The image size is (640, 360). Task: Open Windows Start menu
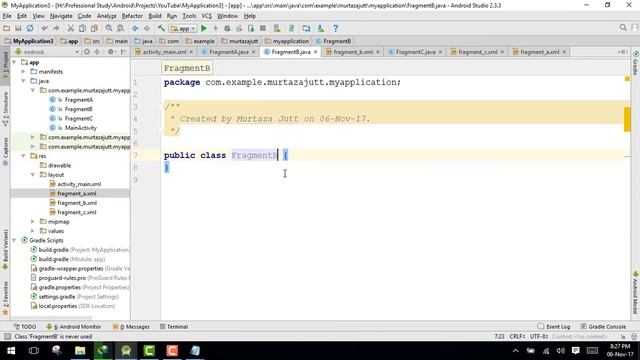11,351
